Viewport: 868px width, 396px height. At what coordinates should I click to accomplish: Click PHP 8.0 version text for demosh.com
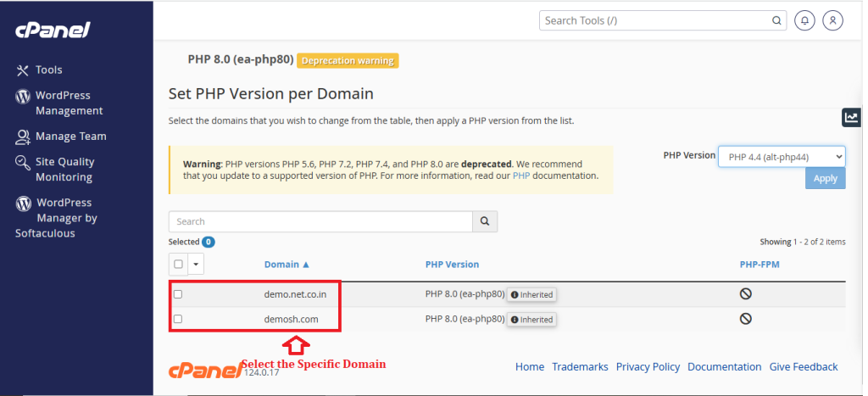click(x=465, y=319)
